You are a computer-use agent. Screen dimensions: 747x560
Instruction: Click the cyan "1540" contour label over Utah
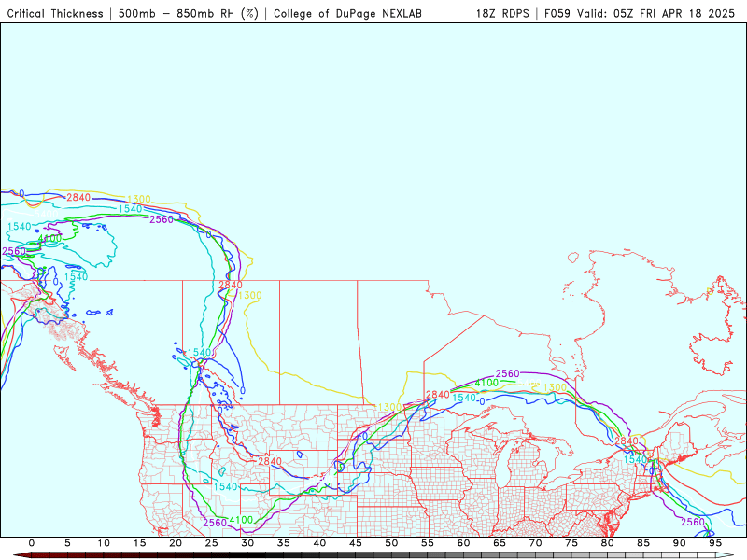pos(225,486)
